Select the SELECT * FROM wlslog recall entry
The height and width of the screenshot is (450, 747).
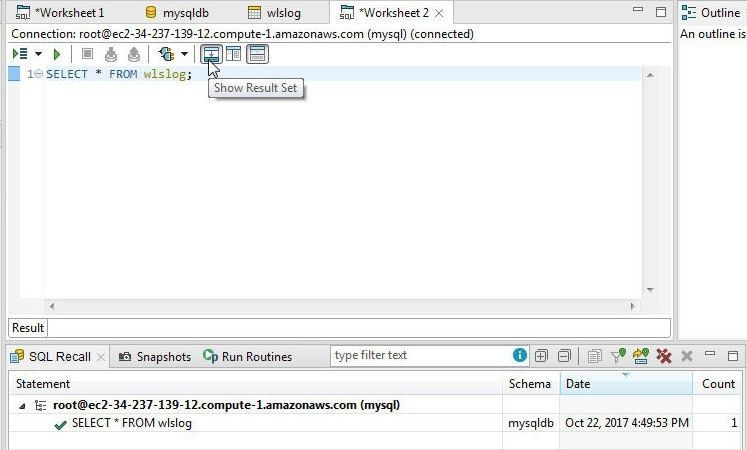coord(131,423)
